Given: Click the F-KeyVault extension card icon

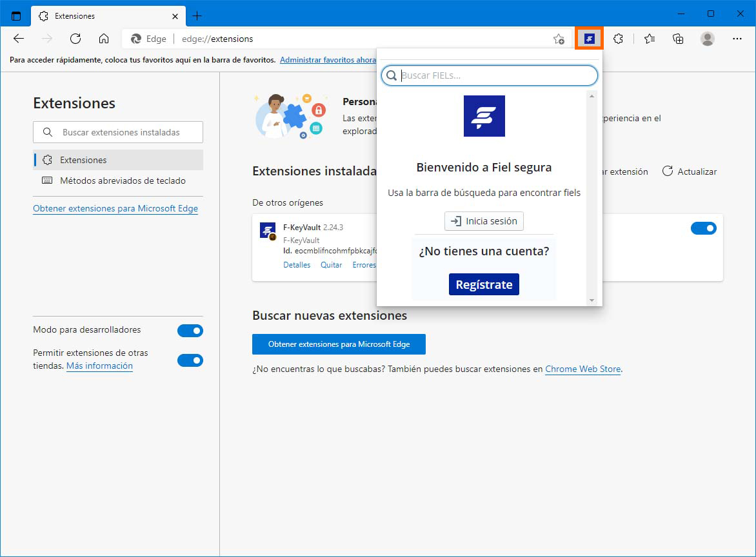Looking at the screenshot, I should [x=268, y=231].
